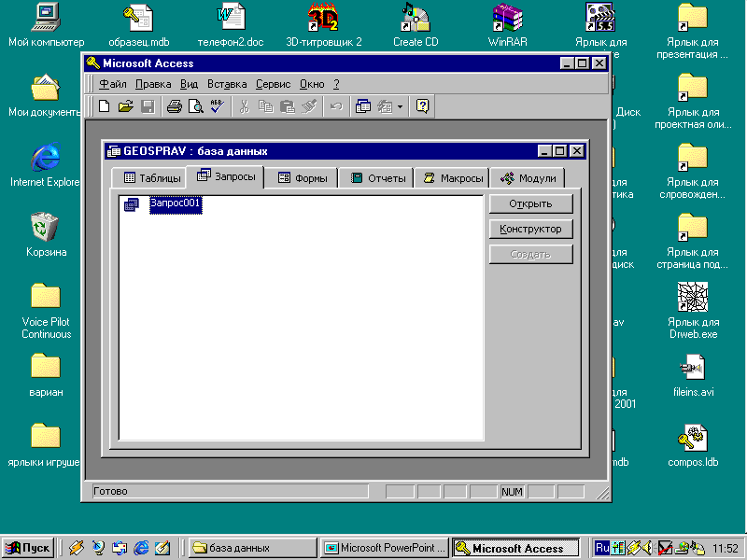Select the Voice Pilot Continuous folder
This screenshot has height=560, width=747.
[46, 311]
